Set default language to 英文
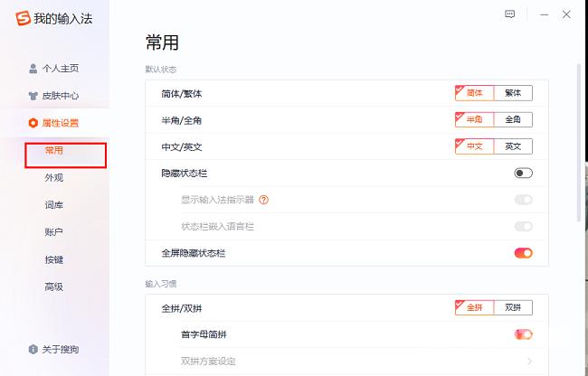The height and width of the screenshot is (376, 588). (513, 146)
